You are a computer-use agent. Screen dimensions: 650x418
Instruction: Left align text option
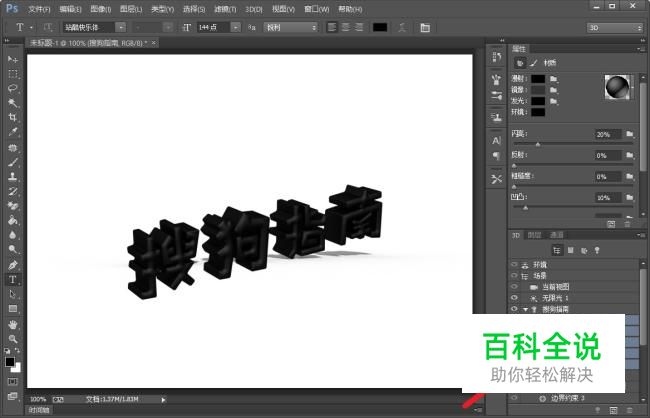332,27
